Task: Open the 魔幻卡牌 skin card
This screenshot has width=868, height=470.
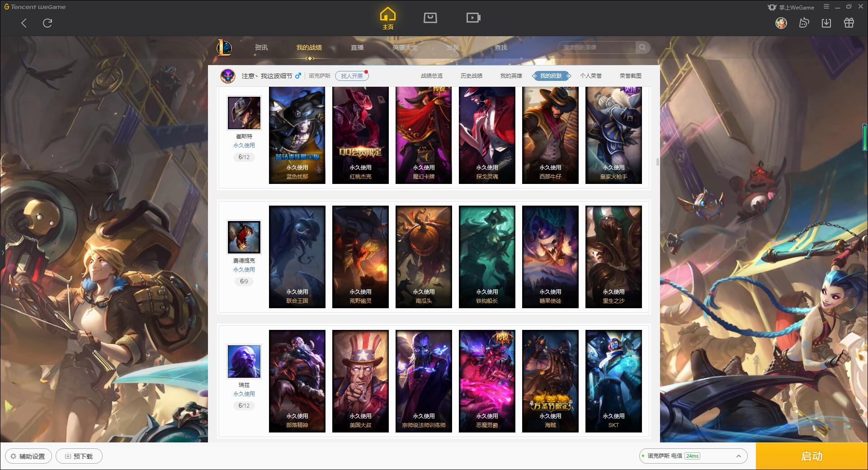Action: [x=424, y=135]
